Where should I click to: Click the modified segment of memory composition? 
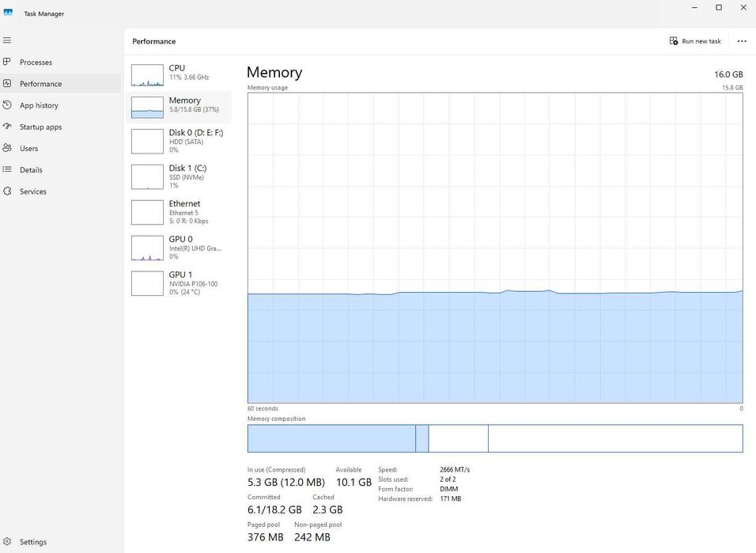421,438
